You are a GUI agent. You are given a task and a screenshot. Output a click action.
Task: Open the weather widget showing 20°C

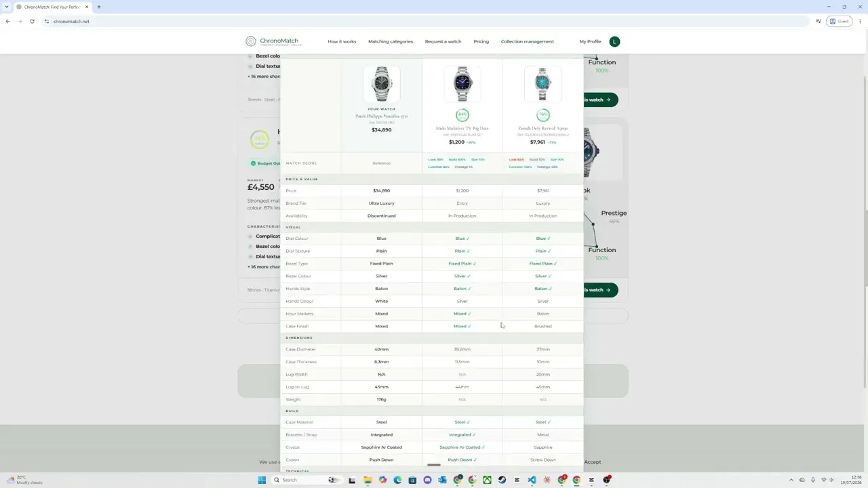24,480
